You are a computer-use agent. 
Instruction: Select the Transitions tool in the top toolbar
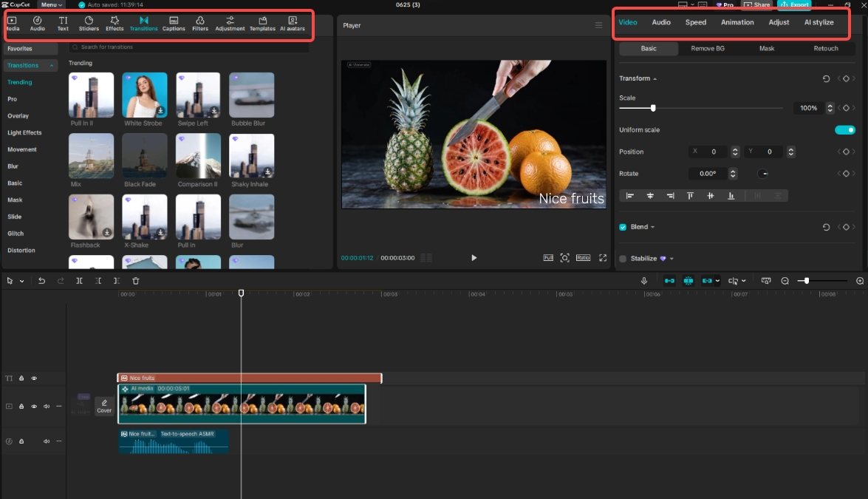[x=143, y=22]
